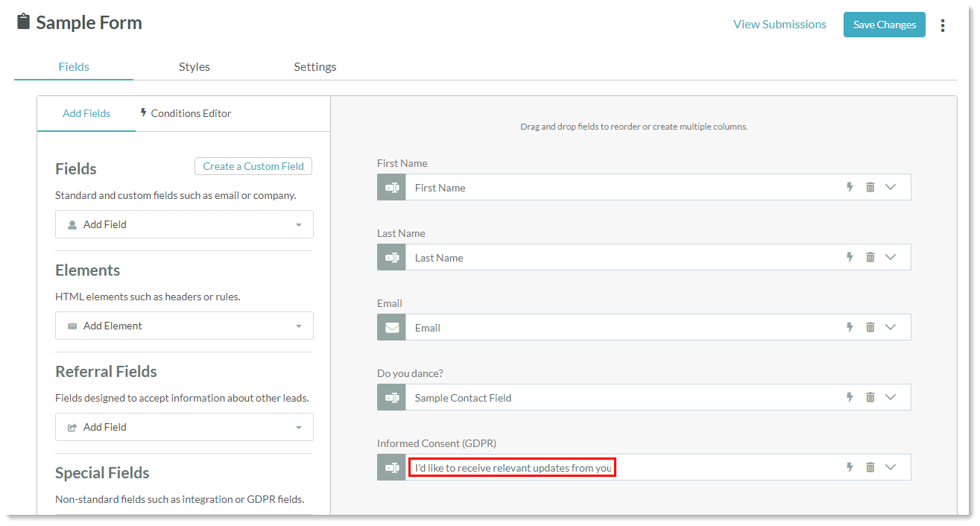The width and height of the screenshot is (980, 526).
Task: Open the Conditions Editor tab
Action: [186, 113]
